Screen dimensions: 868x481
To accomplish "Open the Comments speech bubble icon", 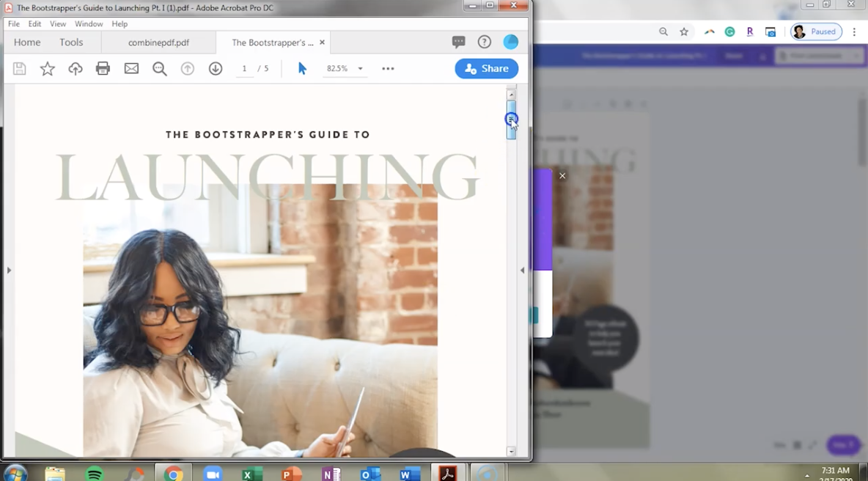I will 458,42.
